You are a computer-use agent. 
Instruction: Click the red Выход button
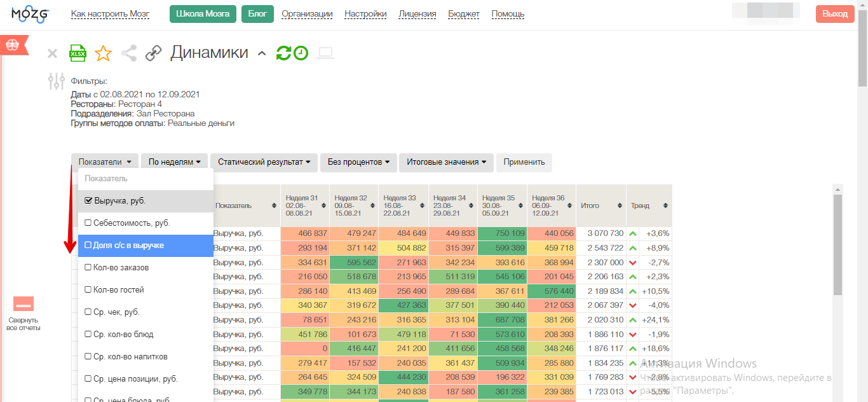pyautogui.click(x=835, y=14)
